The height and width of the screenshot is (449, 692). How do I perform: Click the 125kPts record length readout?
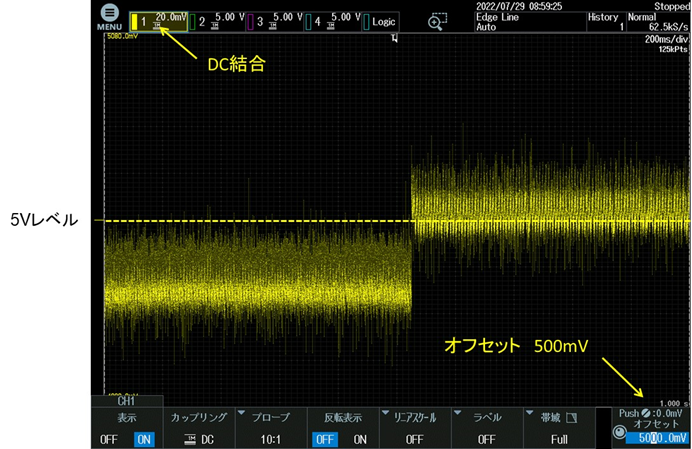point(673,49)
